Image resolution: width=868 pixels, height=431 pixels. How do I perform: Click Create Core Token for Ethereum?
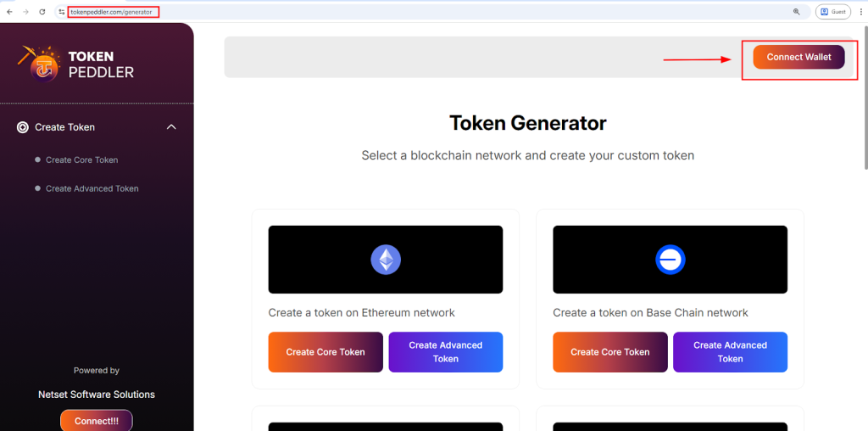click(x=325, y=352)
